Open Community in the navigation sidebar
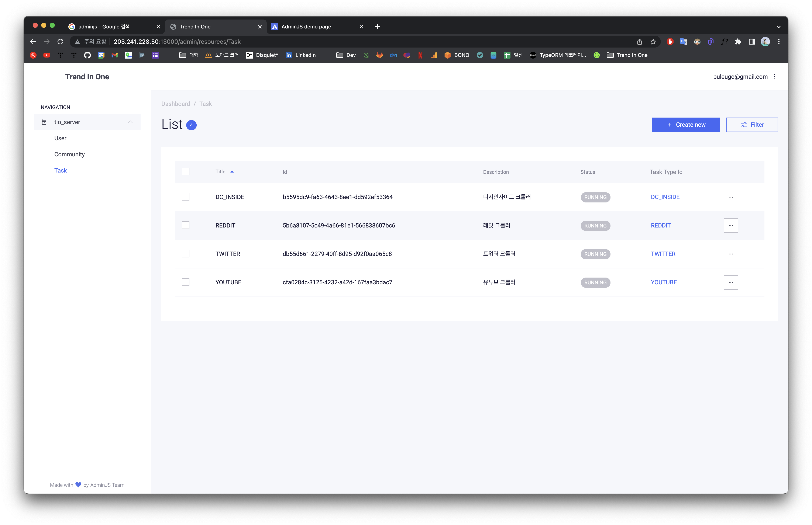Viewport: 812px width, 525px height. [x=69, y=154]
